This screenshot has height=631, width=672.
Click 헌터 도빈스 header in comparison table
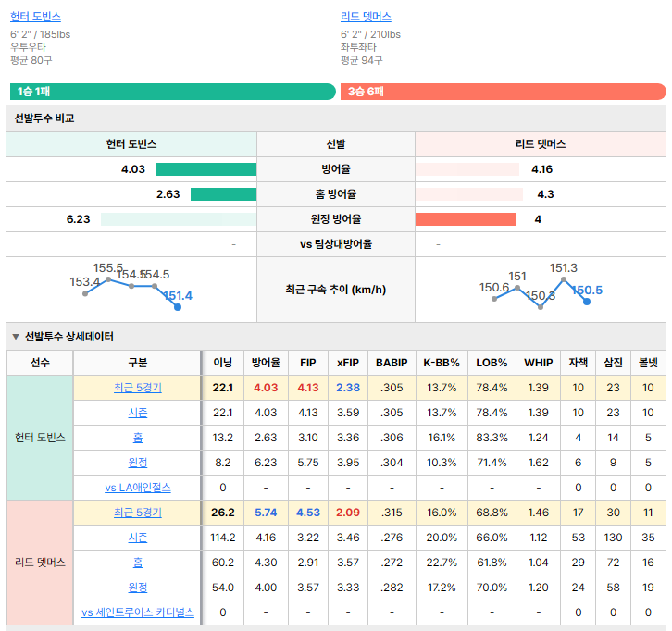point(131,144)
